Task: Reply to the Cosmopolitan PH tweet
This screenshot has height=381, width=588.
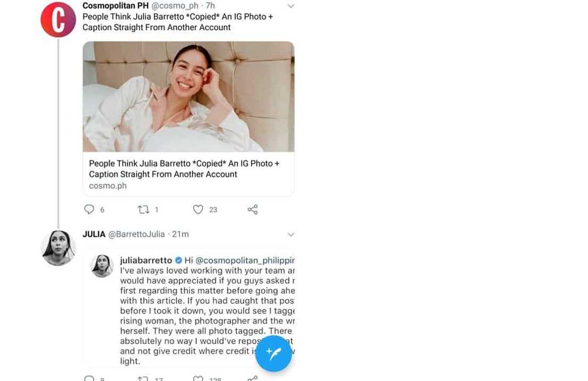Action: [x=89, y=209]
